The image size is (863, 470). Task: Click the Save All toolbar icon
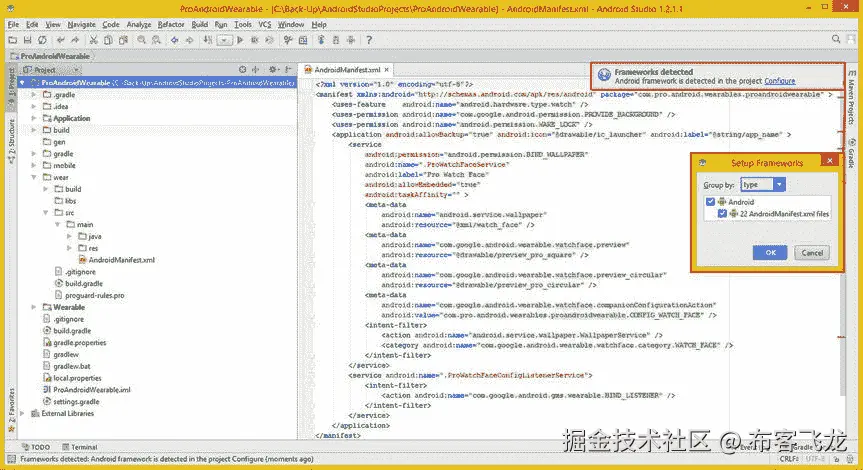point(28,40)
